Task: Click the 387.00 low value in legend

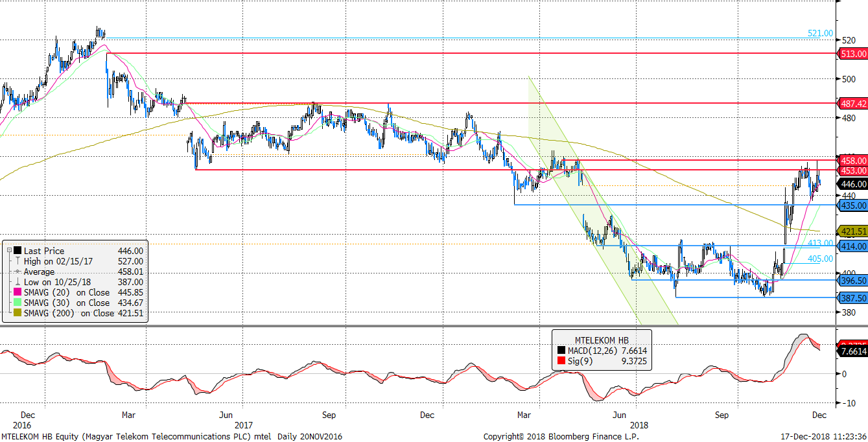Action: tap(130, 282)
